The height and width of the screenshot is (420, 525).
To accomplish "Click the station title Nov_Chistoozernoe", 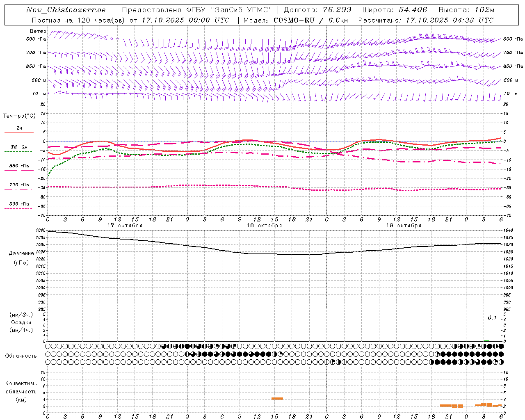I will pos(66,10).
